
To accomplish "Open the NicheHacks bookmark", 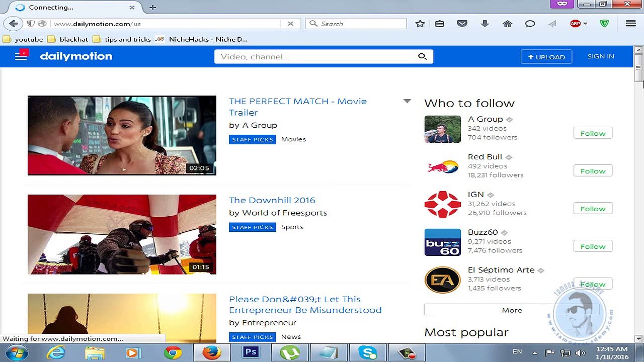I will pos(202,39).
